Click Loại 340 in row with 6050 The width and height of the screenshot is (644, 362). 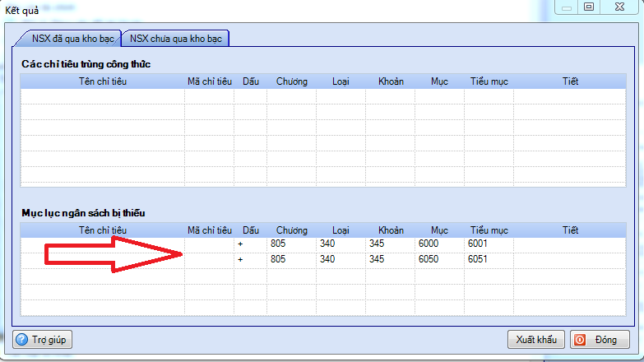[x=341, y=260]
